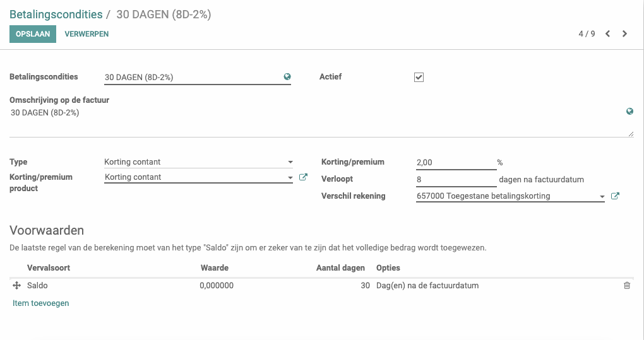
Task: Click the Vervalsoort column header
Action: (49, 268)
